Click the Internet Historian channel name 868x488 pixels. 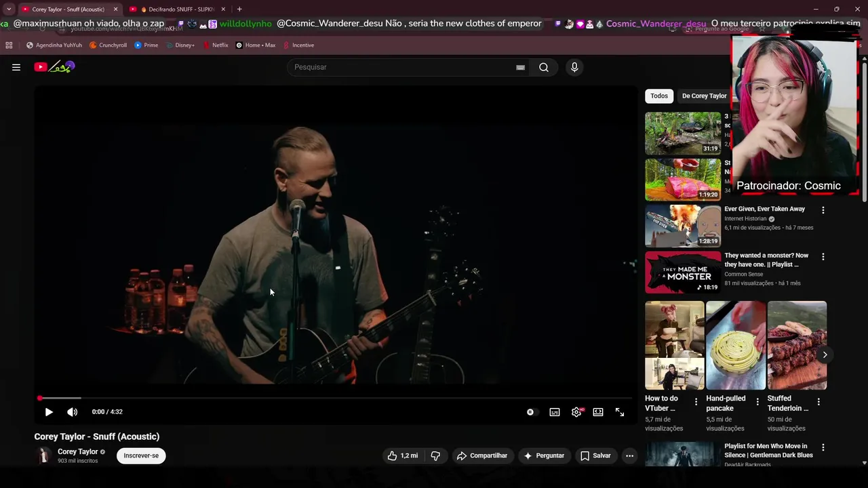click(x=745, y=219)
